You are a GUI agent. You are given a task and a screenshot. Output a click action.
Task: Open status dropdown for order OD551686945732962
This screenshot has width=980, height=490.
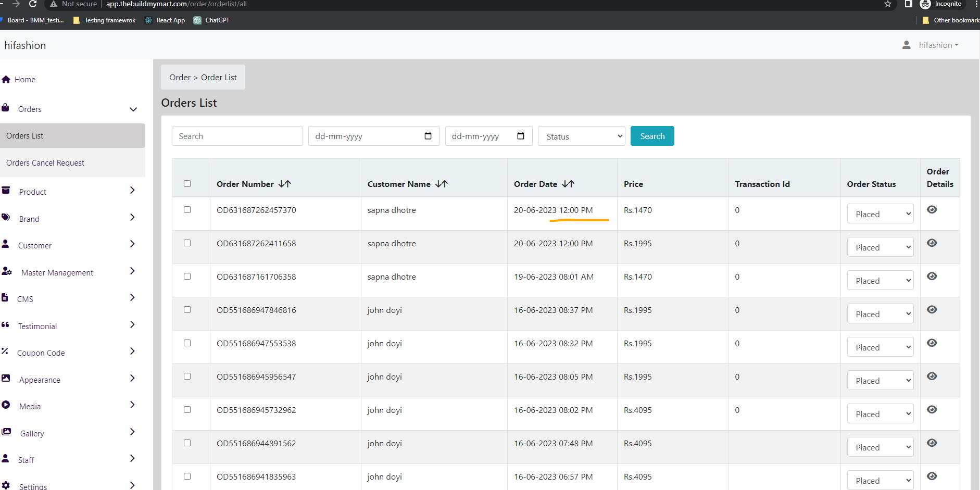pyautogui.click(x=881, y=413)
